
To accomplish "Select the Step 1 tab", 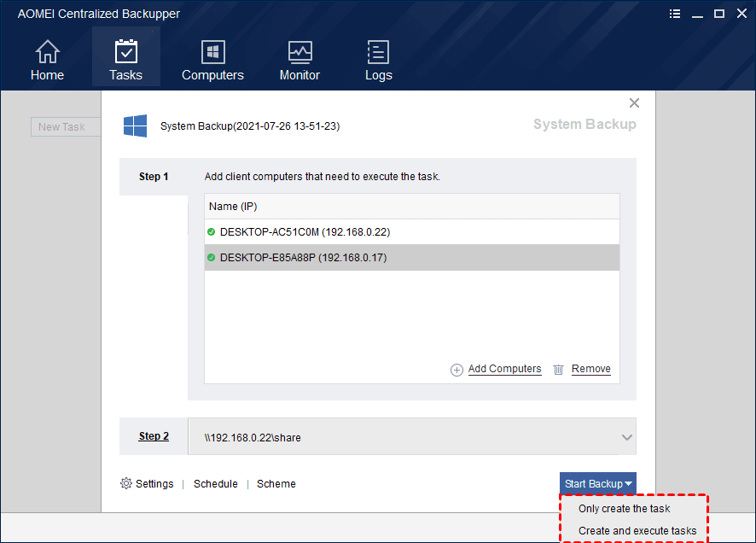I will pyautogui.click(x=154, y=177).
